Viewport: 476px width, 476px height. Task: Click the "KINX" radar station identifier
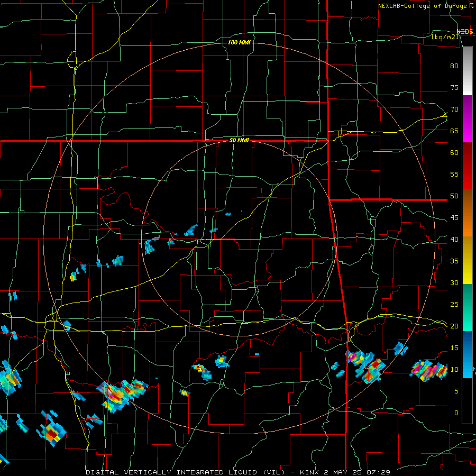(x=310, y=472)
